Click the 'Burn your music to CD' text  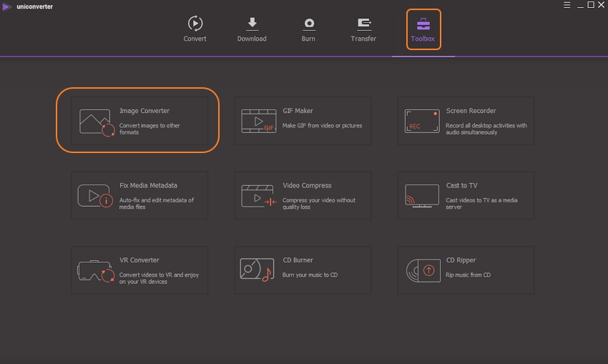point(310,275)
